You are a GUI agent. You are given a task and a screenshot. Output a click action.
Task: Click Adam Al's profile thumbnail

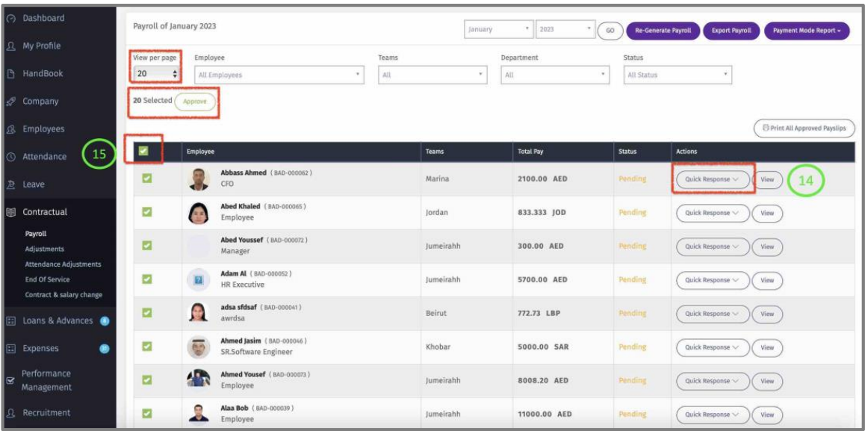pyautogui.click(x=199, y=280)
